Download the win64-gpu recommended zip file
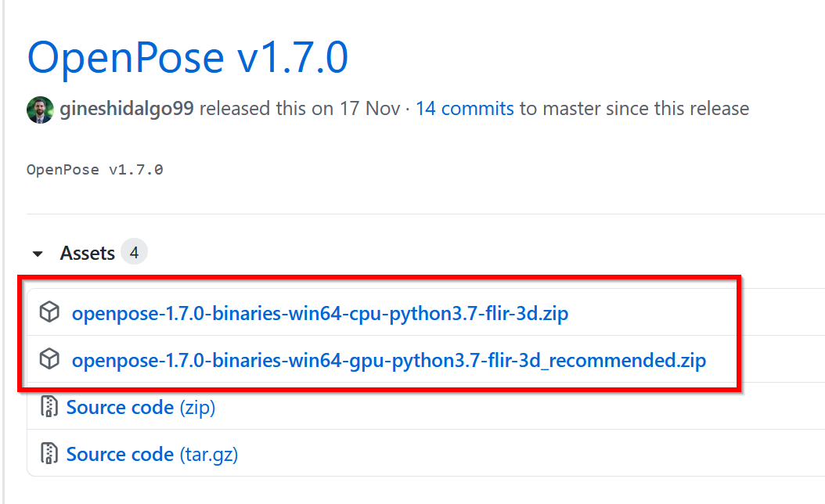 point(389,360)
